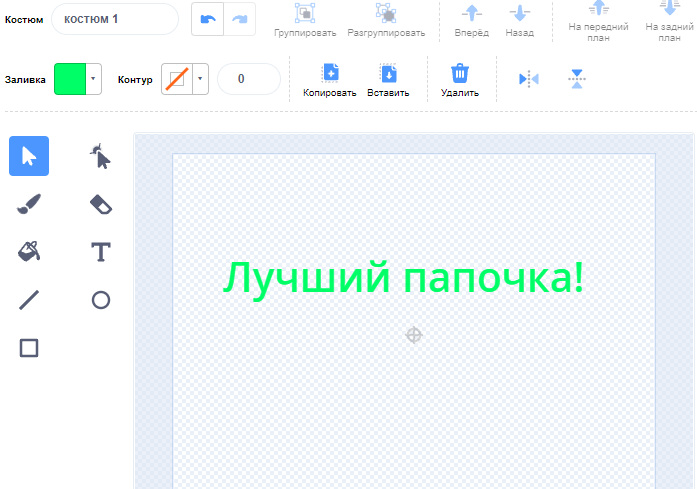This screenshot has height=489, width=697.
Task: Click the redo arrow button
Action: pyautogui.click(x=239, y=19)
